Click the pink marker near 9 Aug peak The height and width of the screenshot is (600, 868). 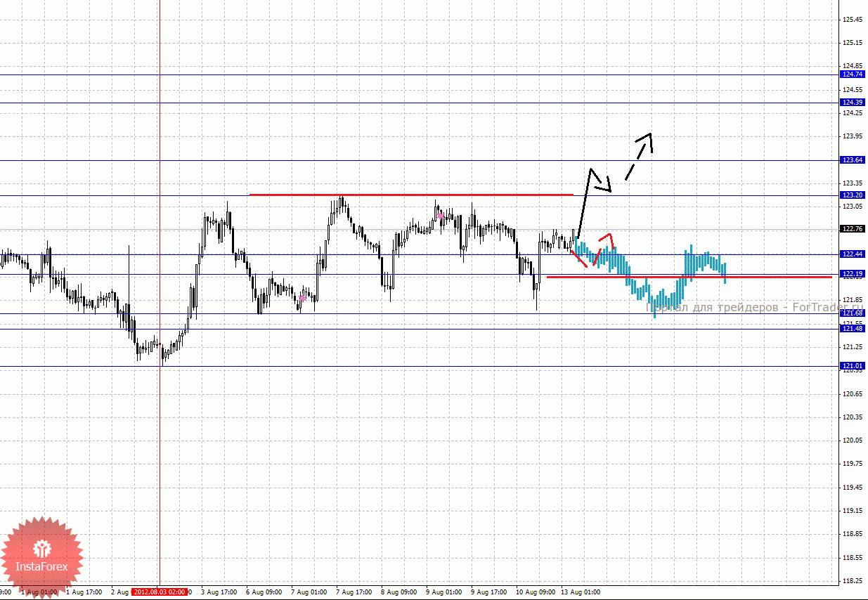[441, 216]
